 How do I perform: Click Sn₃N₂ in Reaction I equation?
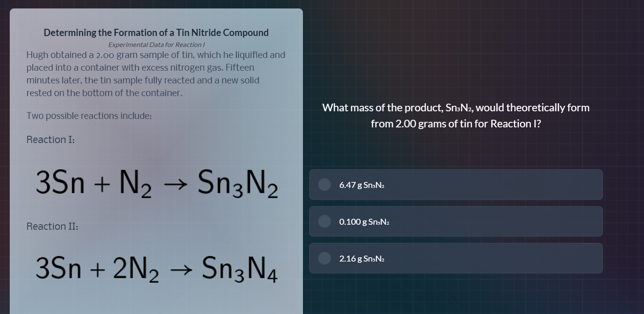pyautogui.click(x=237, y=183)
